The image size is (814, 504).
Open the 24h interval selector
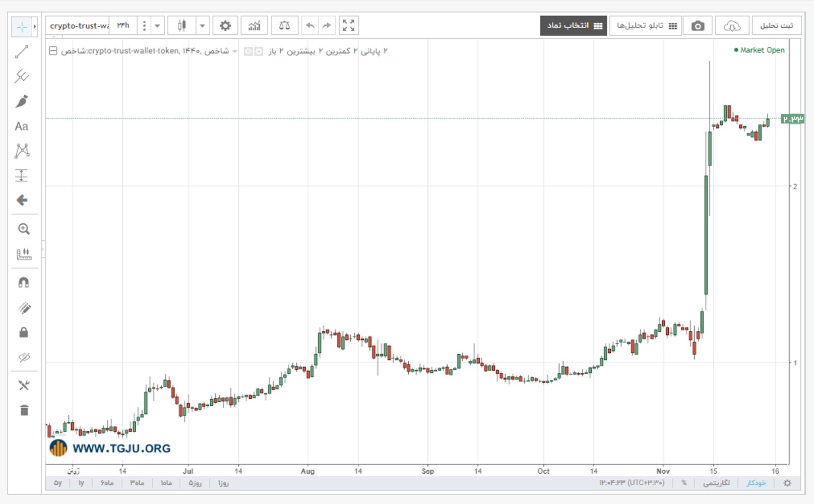123,25
